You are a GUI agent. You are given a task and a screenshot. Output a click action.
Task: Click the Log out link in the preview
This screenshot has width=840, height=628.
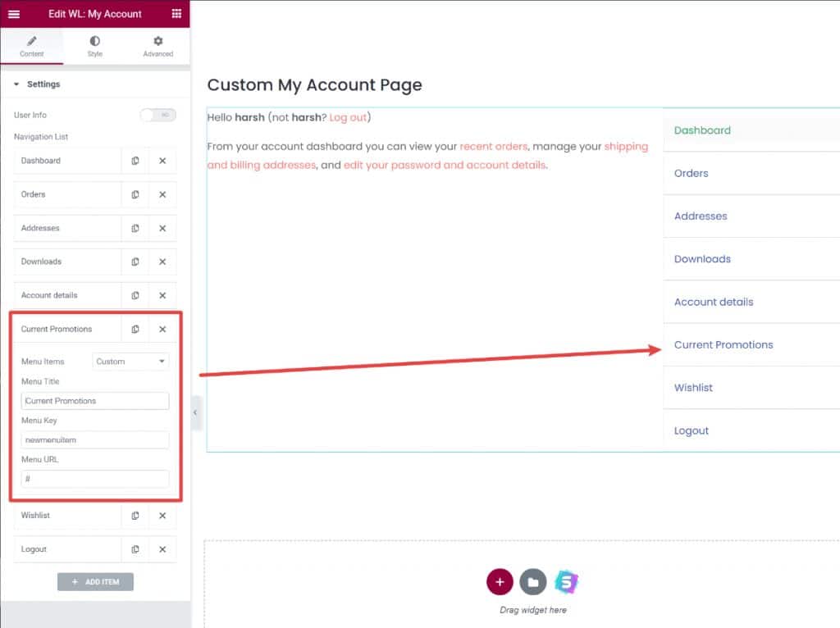(x=349, y=117)
